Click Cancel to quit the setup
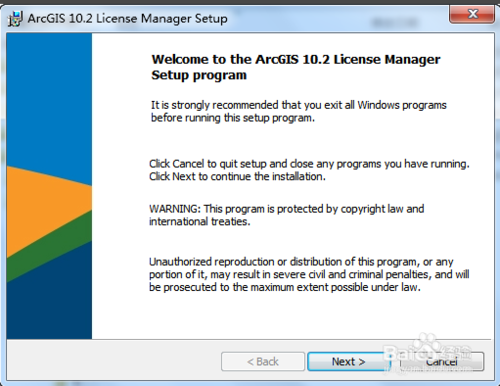Screen dimensions: 500x386 [442, 362]
